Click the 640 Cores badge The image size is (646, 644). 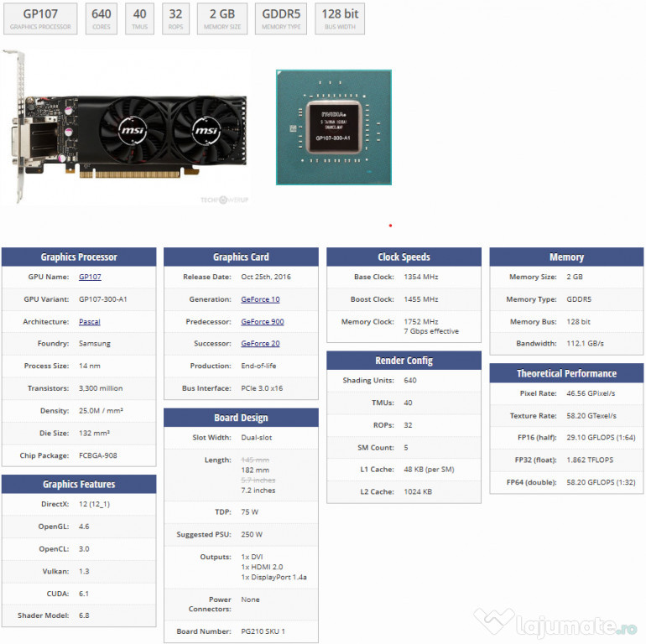(102, 18)
